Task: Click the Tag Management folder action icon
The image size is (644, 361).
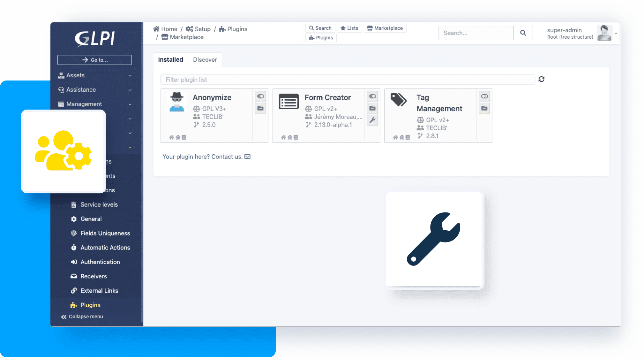Action: 484,108
